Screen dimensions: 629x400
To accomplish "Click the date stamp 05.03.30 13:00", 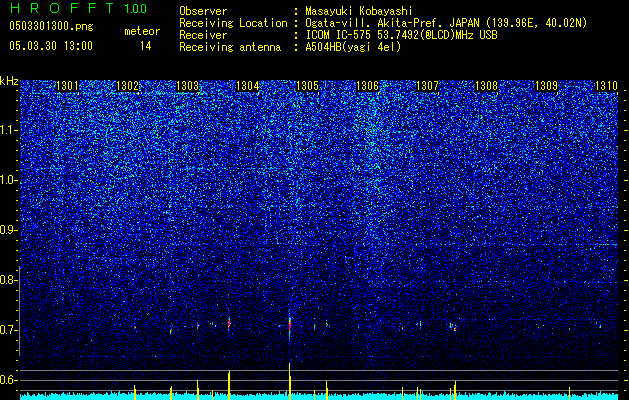I will coord(51,46).
